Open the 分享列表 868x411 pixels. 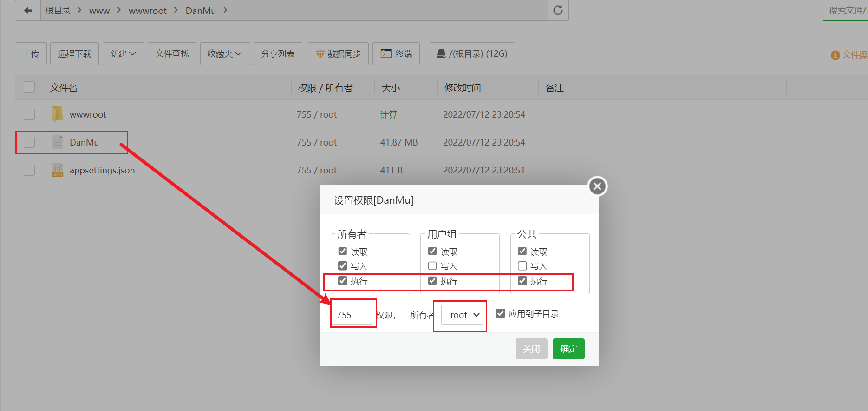point(278,53)
